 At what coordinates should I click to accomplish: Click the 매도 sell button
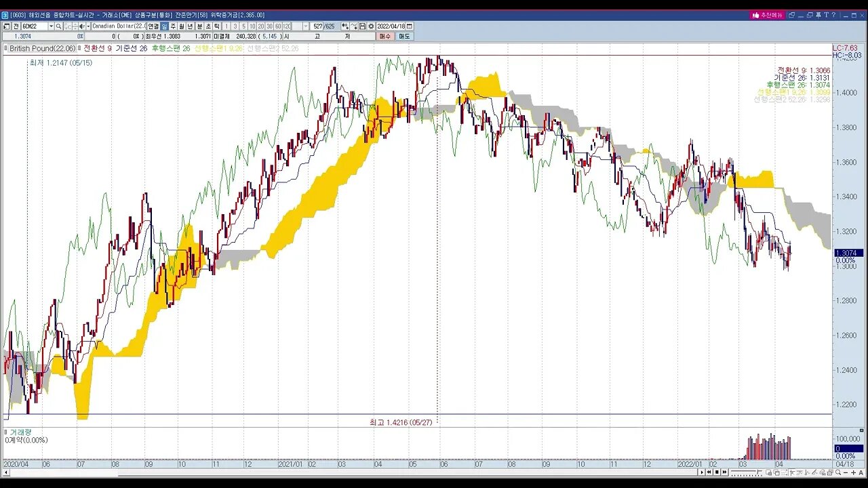pyautogui.click(x=404, y=36)
